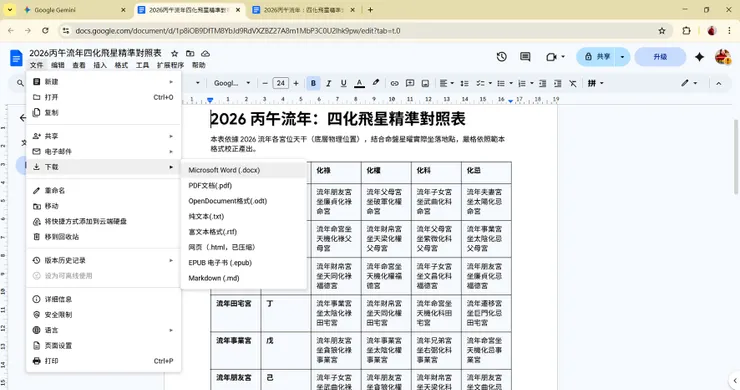Image resolution: width=740 pixels, height=390 pixels.
Task: Bookmark this page with the address bar star
Action: pos(662,31)
